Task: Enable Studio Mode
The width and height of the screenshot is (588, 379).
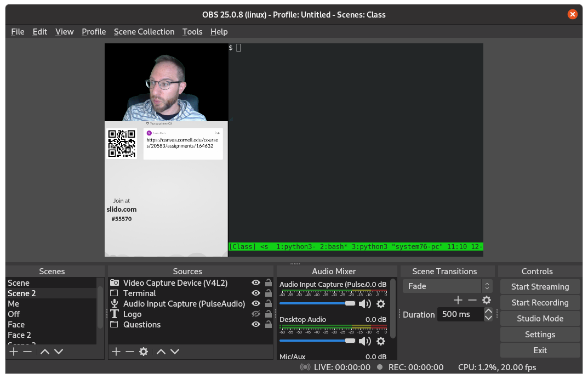Action: tap(540, 319)
